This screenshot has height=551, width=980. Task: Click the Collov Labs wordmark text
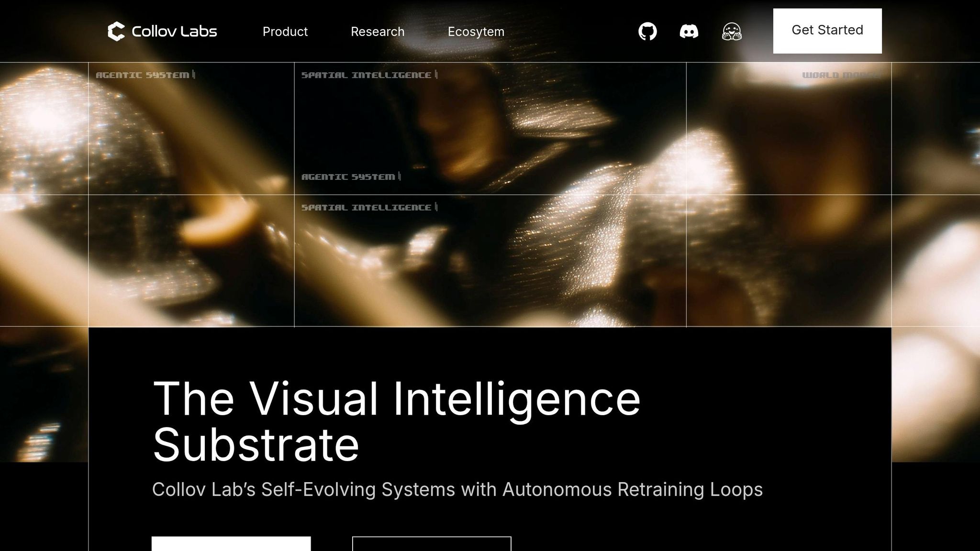[x=174, y=32]
